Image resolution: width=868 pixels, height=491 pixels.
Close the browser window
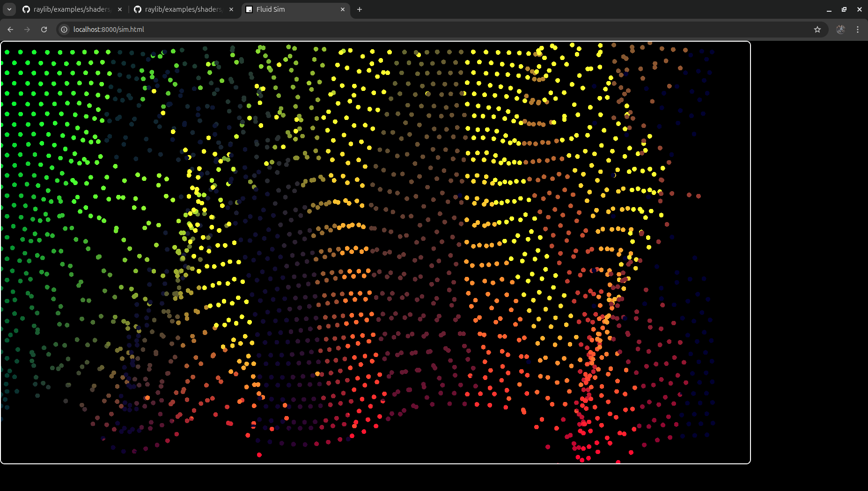tap(860, 9)
